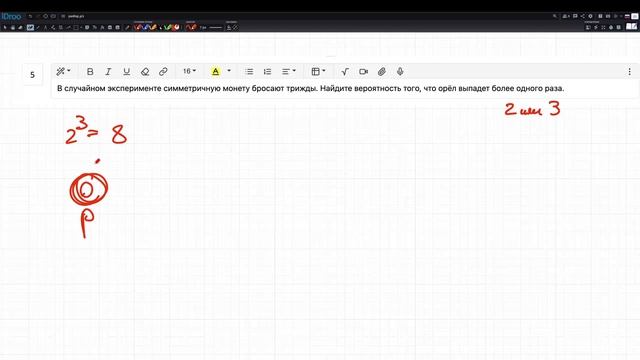Clear formatting with the eraser icon
This screenshot has width=640, height=360.
[x=145, y=71]
